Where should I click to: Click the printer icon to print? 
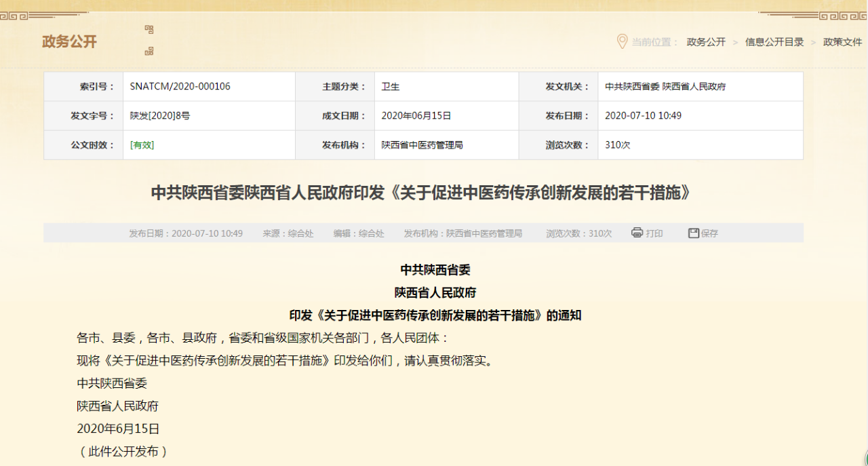(637, 233)
